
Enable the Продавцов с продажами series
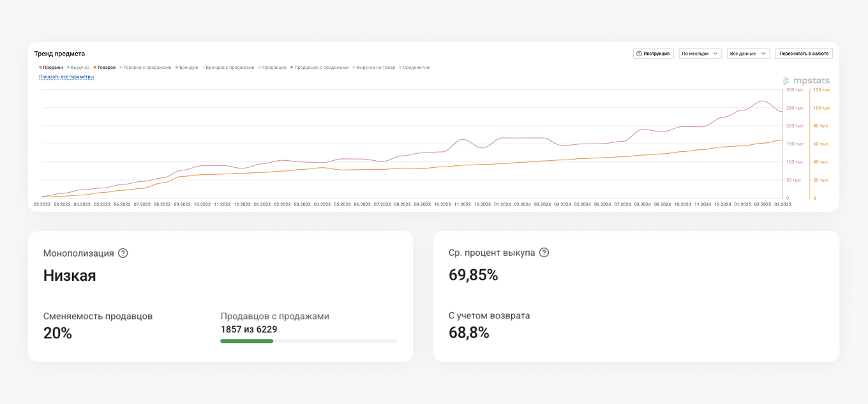click(x=320, y=67)
